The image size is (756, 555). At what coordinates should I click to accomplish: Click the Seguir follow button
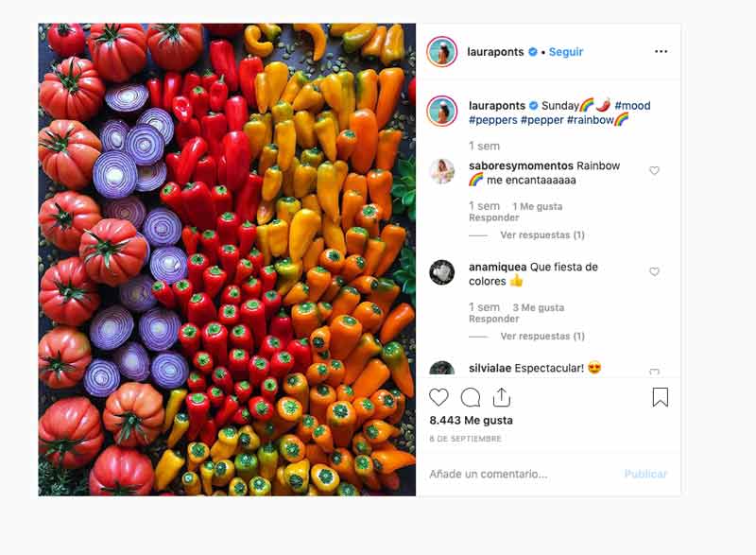[566, 52]
